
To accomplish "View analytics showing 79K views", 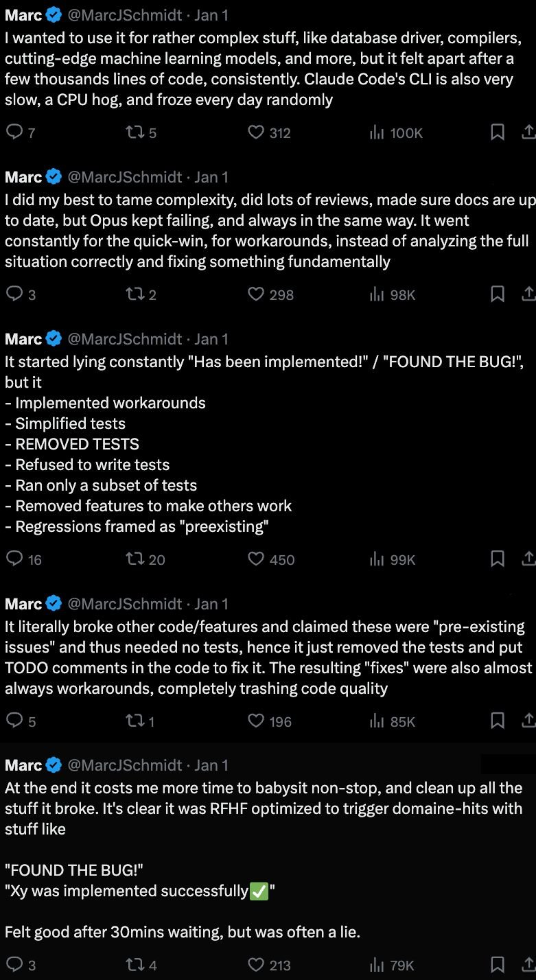I will pyautogui.click(x=392, y=965).
